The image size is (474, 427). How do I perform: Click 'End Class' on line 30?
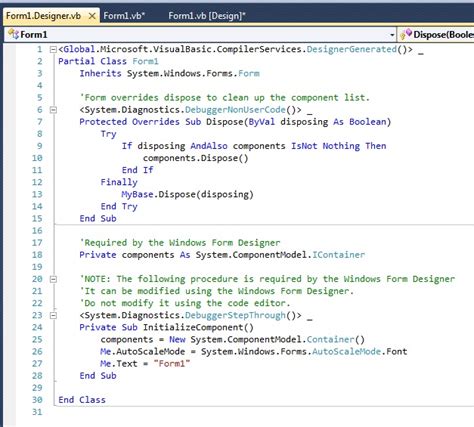pos(82,400)
